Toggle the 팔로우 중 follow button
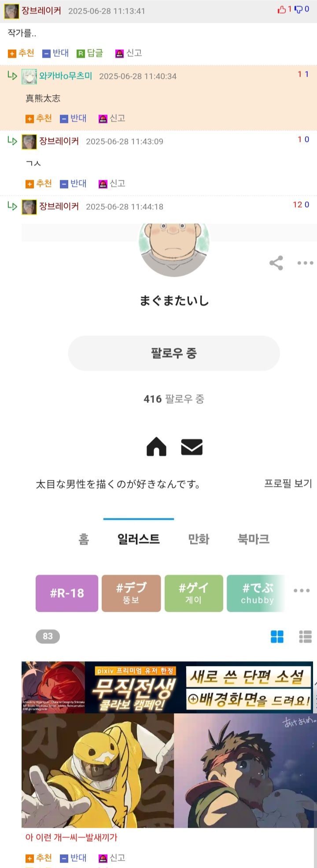The image size is (317, 868). coord(174,353)
